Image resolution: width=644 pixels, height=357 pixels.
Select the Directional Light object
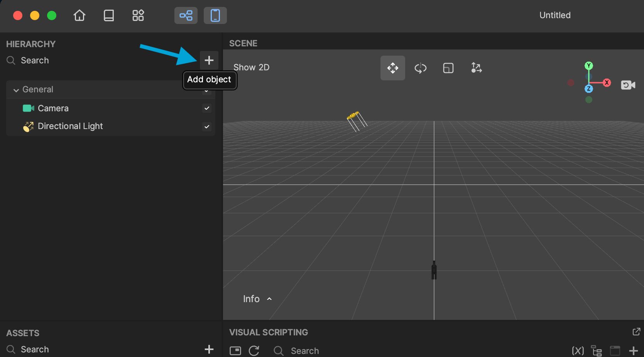[70, 126]
